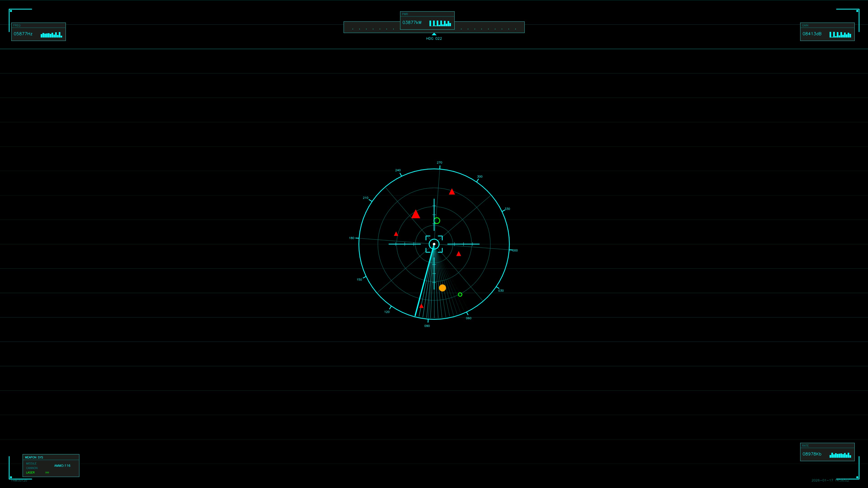Select the red triangle right of the crosshair
This screenshot has width=868, height=488.
click(x=459, y=254)
